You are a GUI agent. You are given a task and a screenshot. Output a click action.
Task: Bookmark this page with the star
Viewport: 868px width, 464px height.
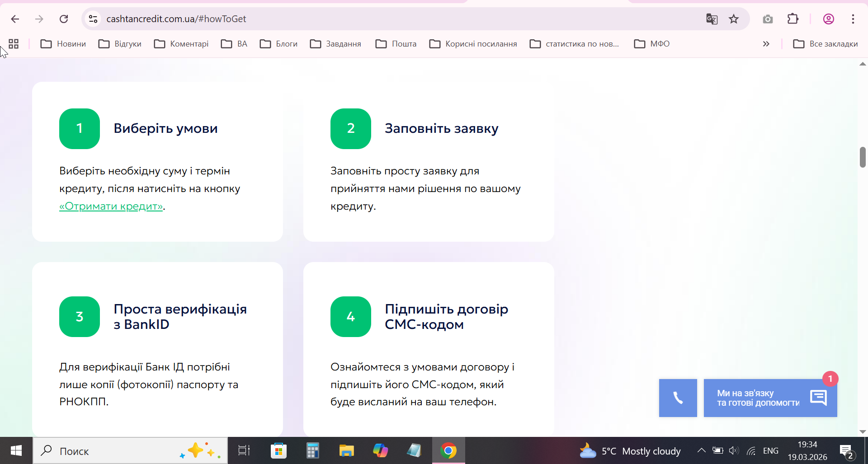pyautogui.click(x=734, y=19)
